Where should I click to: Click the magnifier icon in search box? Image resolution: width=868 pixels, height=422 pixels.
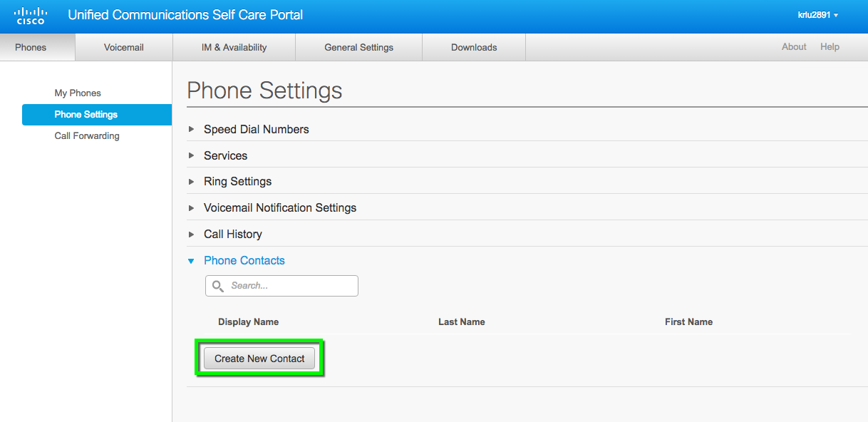pos(218,286)
